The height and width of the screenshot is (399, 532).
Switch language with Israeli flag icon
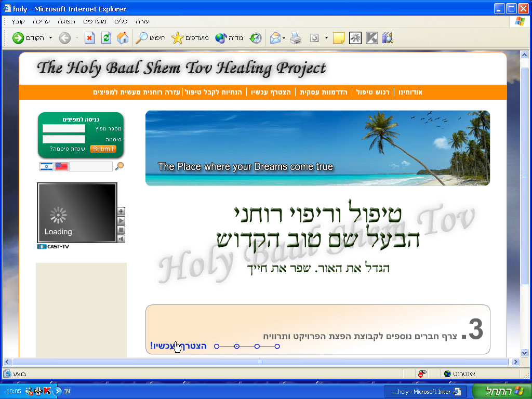[46, 166]
